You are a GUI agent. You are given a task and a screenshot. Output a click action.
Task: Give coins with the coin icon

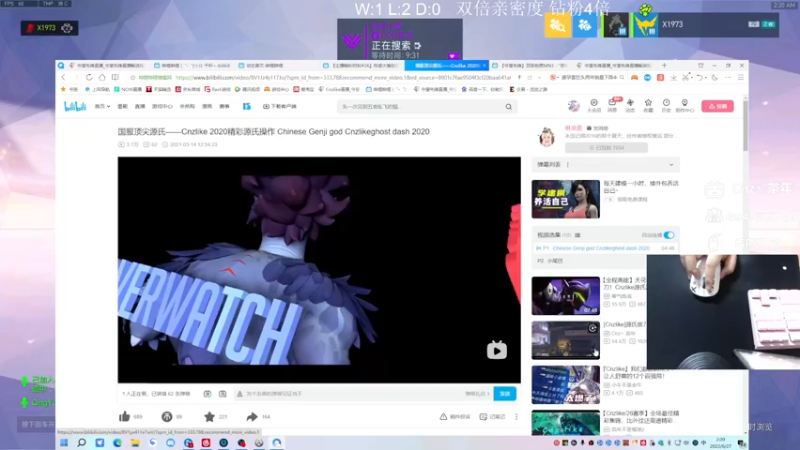(x=167, y=417)
